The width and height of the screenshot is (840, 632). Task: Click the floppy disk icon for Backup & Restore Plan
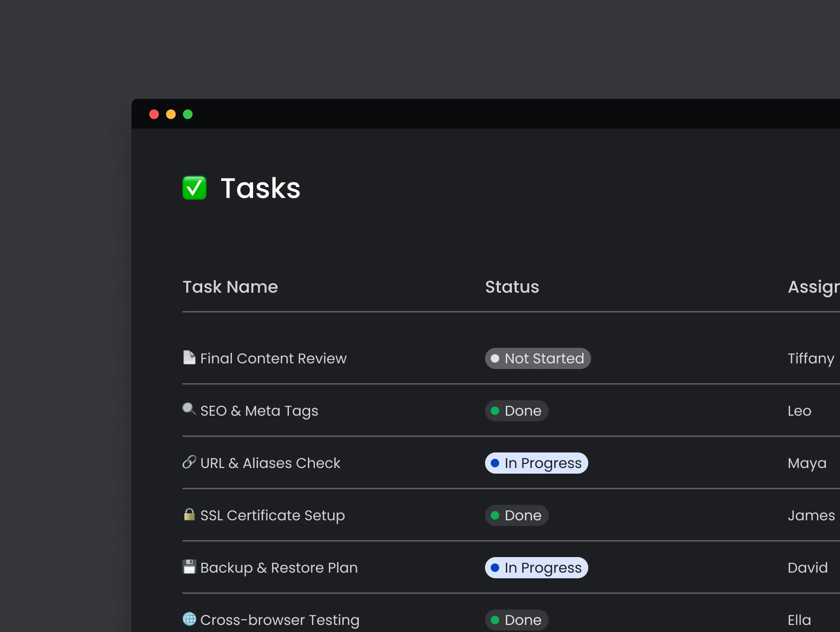coord(189,566)
